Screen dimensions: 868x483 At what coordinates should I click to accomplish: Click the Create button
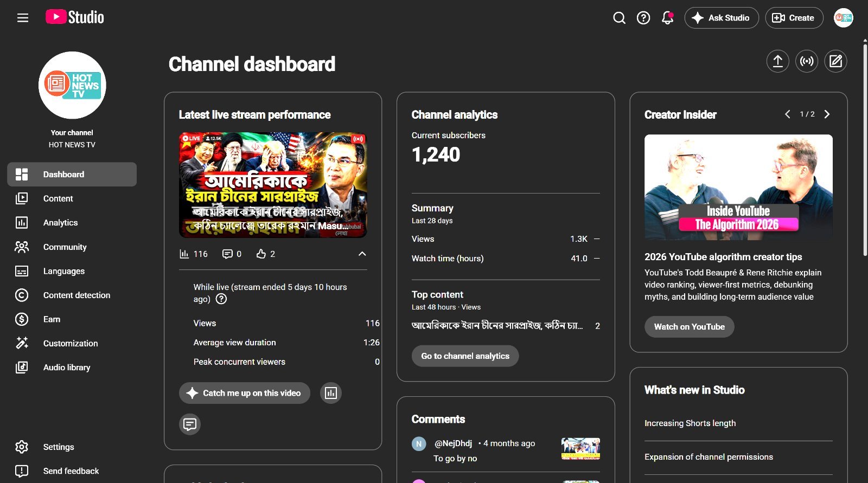click(x=794, y=18)
